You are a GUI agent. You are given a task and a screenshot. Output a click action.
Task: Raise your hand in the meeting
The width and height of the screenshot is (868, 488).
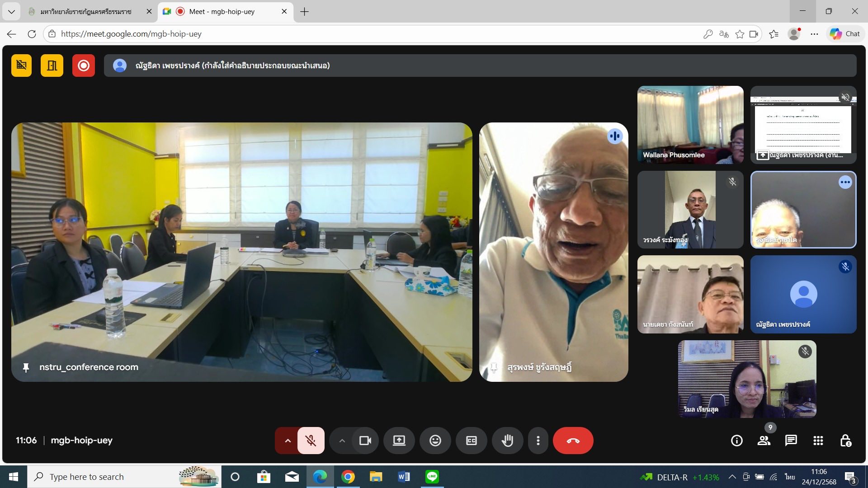click(507, 441)
